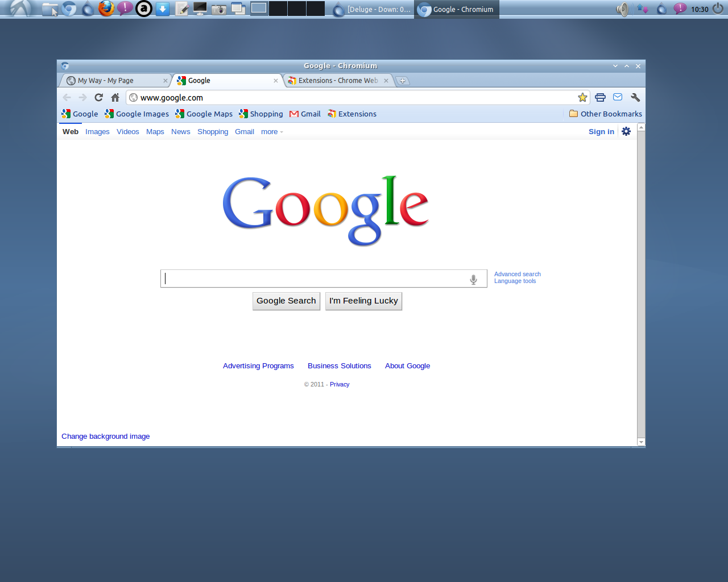Open the monitor display launcher icon
The width and height of the screenshot is (728, 582).
(200, 9)
